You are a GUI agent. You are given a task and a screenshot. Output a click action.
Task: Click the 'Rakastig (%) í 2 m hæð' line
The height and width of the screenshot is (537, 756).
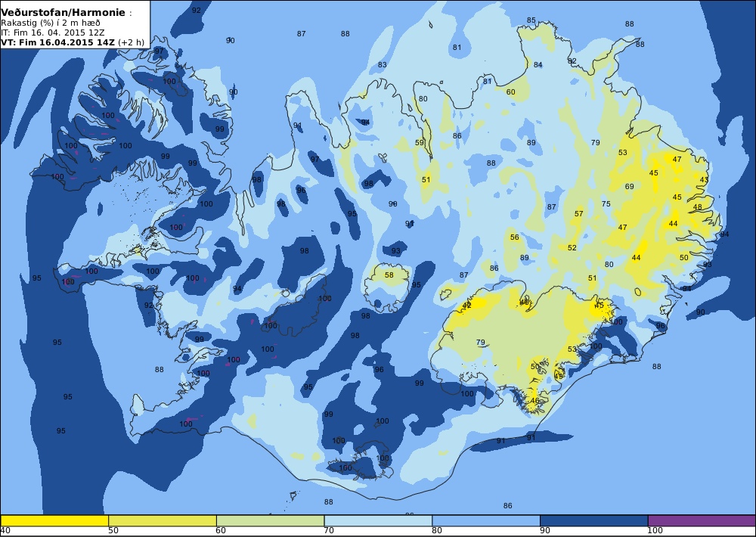[x=51, y=23]
